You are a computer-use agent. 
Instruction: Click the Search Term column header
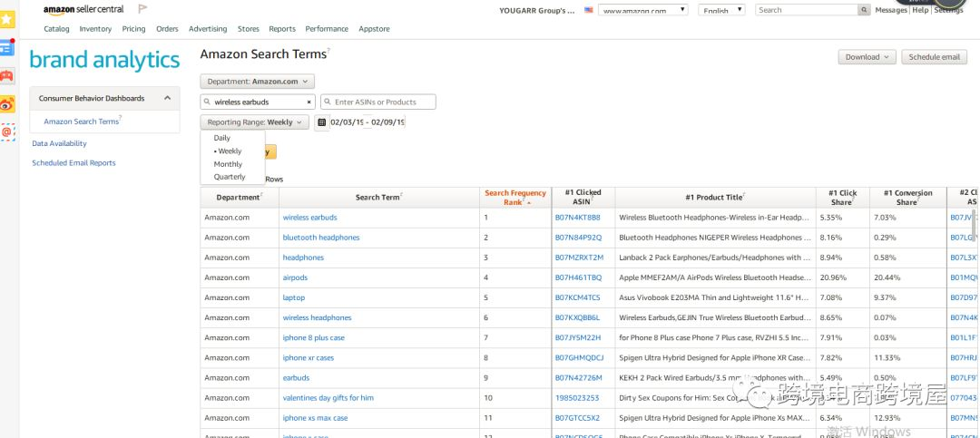coord(378,198)
